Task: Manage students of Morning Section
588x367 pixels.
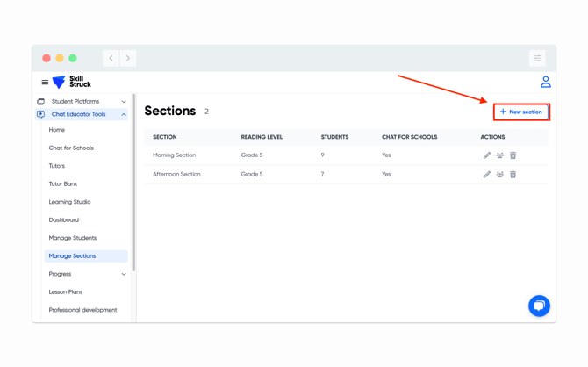Action: click(500, 155)
